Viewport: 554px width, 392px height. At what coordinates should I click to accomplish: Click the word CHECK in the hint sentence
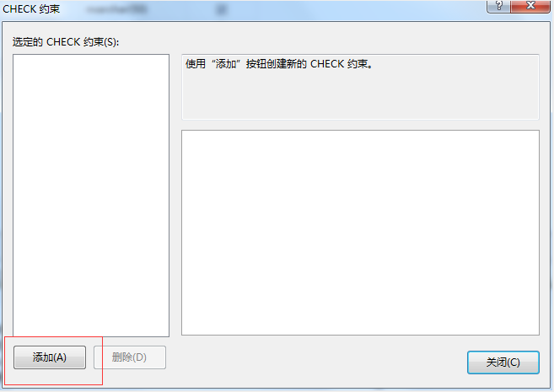(x=327, y=64)
